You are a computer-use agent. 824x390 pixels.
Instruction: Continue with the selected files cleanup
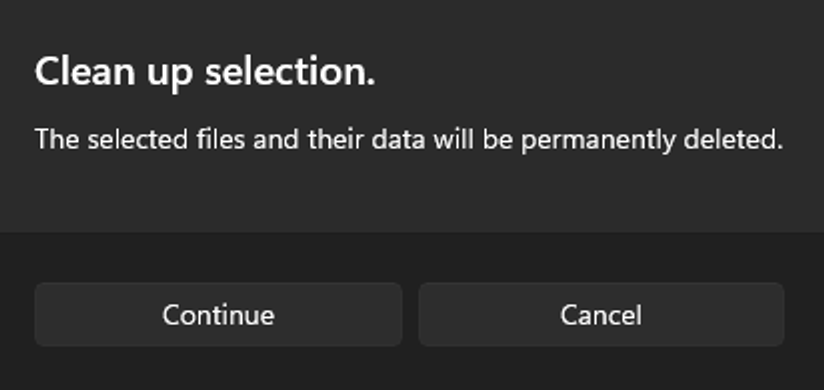pos(218,314)
